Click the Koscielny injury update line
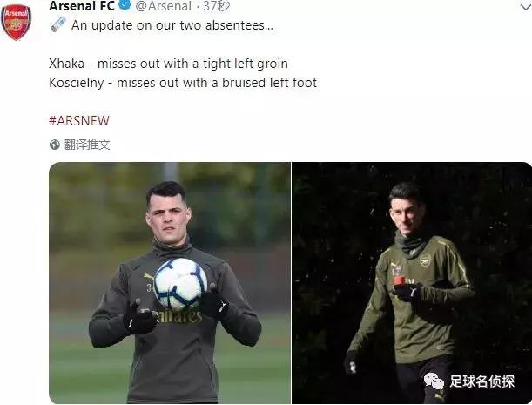 (183, 83)
